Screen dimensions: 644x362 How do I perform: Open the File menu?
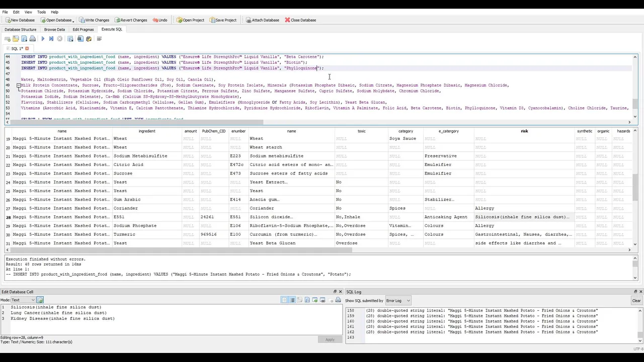click(5, 12)
